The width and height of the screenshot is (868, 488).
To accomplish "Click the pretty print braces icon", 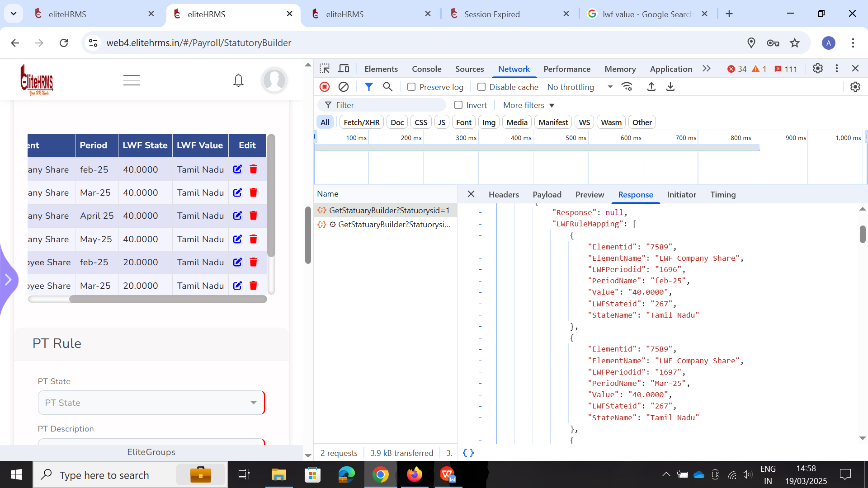I will click(x=468, y=453).
